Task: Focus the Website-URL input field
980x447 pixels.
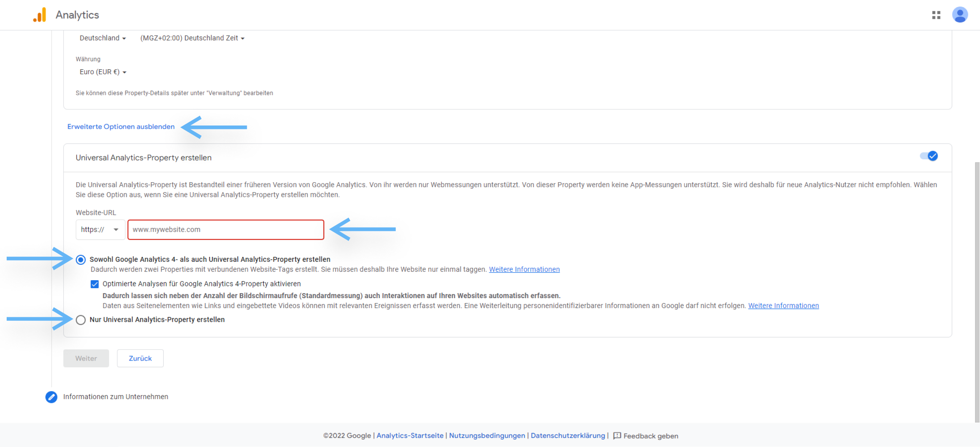Action: point(226,230)
